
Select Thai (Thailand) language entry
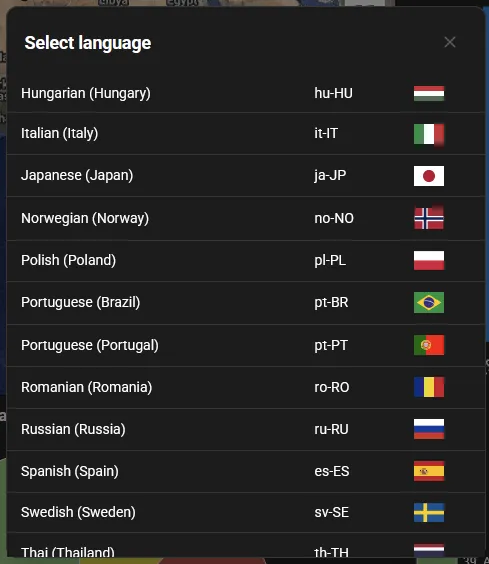(246, 546)
